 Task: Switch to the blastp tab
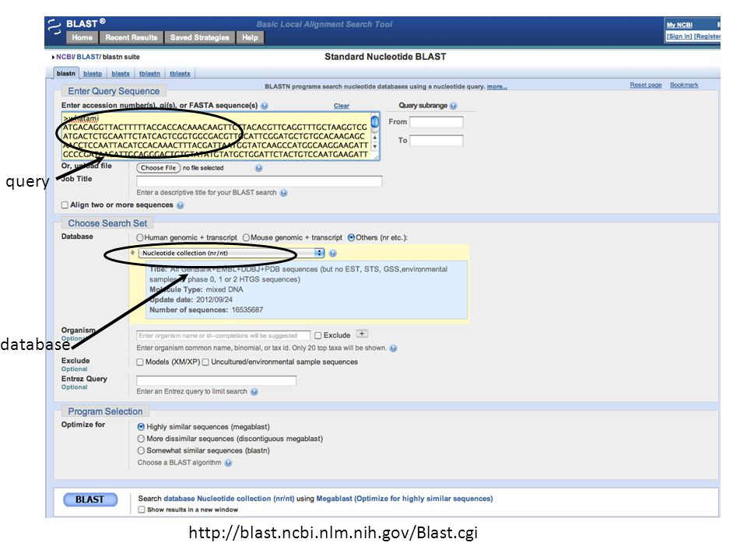tap(93, 74)
